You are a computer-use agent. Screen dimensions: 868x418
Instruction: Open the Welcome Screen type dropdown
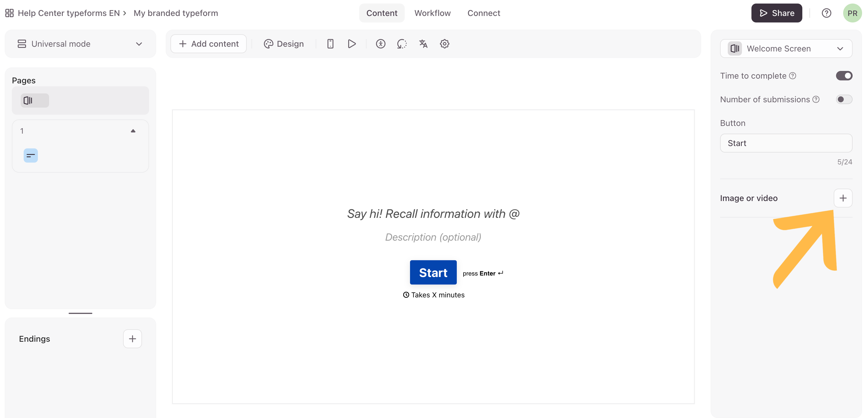786,48
